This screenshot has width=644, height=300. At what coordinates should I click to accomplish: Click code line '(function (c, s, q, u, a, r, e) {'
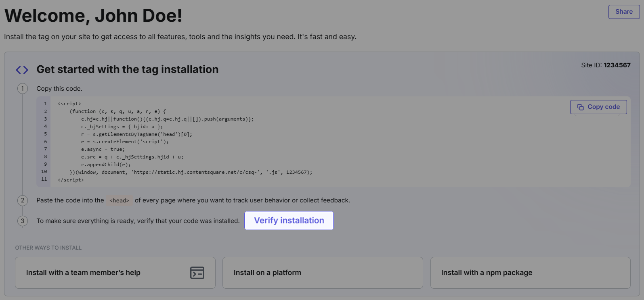coord(117,111)
